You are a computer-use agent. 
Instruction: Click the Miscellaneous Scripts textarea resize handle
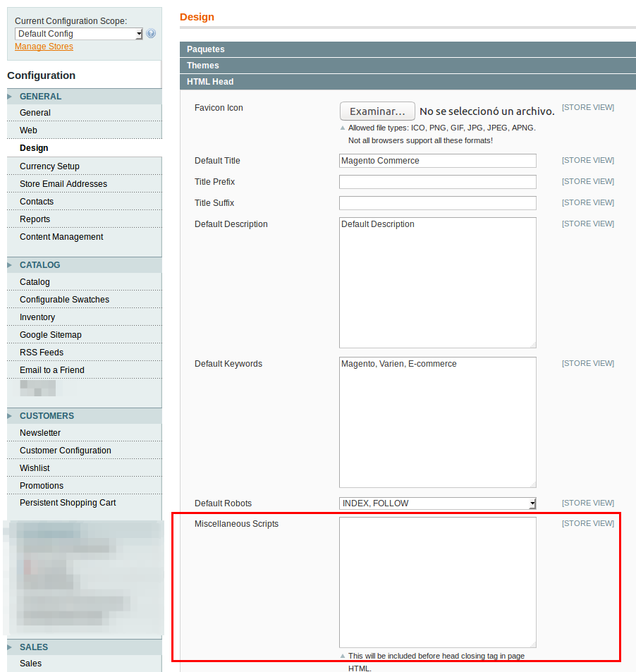[x=532, y=644]
